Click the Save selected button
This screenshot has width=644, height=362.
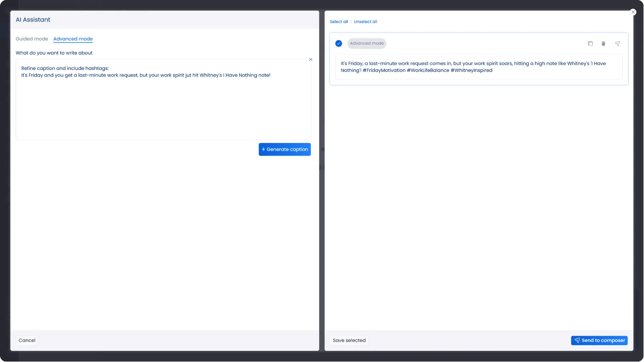349,340
